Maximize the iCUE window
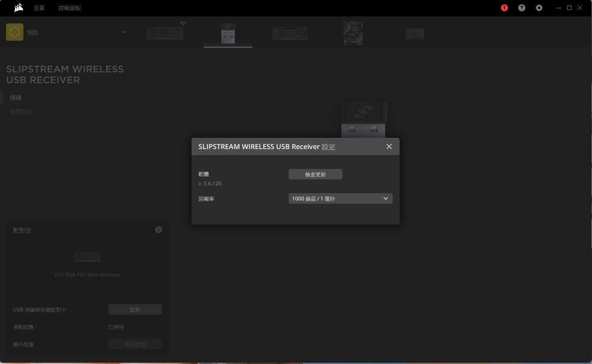 click(x=569, y=8)
